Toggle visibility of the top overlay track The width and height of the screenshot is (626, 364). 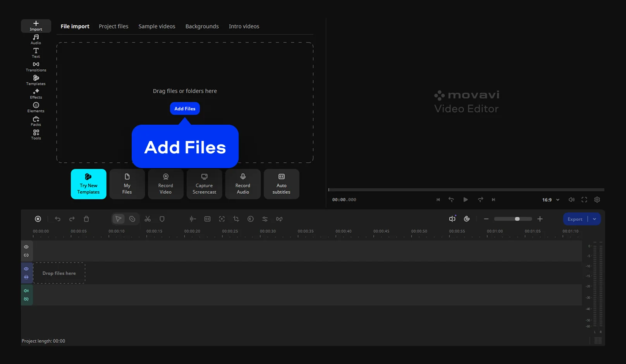click(x=26, y=247)
